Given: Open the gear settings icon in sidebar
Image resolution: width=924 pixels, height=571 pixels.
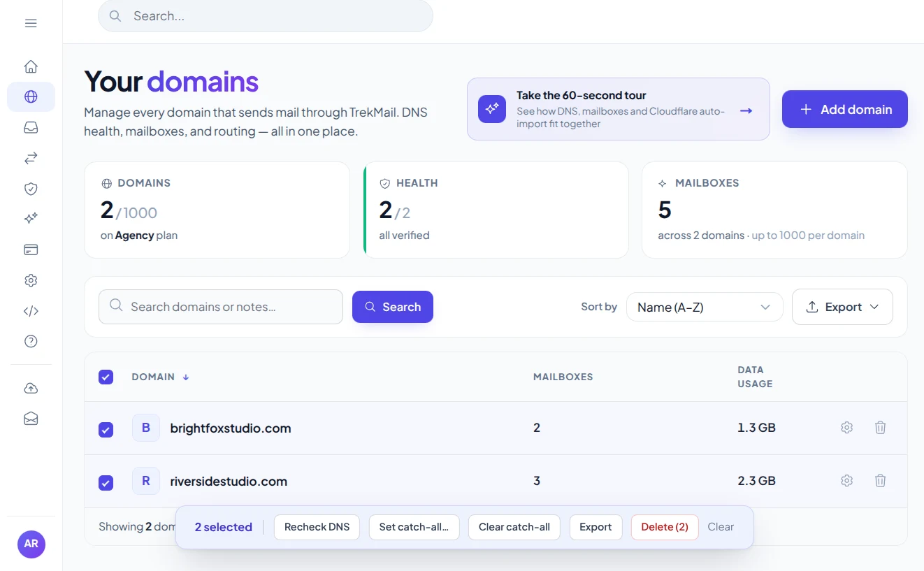Looking at the screenshot, I should tap(31, 280).
